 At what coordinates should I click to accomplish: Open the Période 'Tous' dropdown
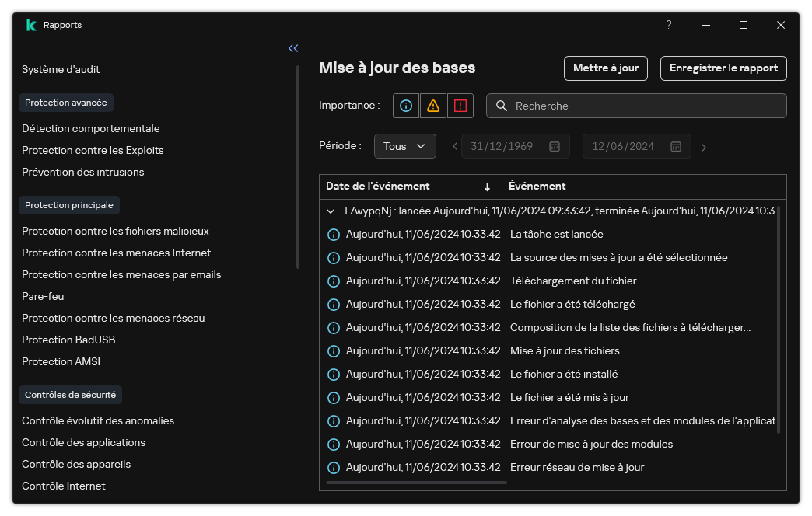point(404,146)
